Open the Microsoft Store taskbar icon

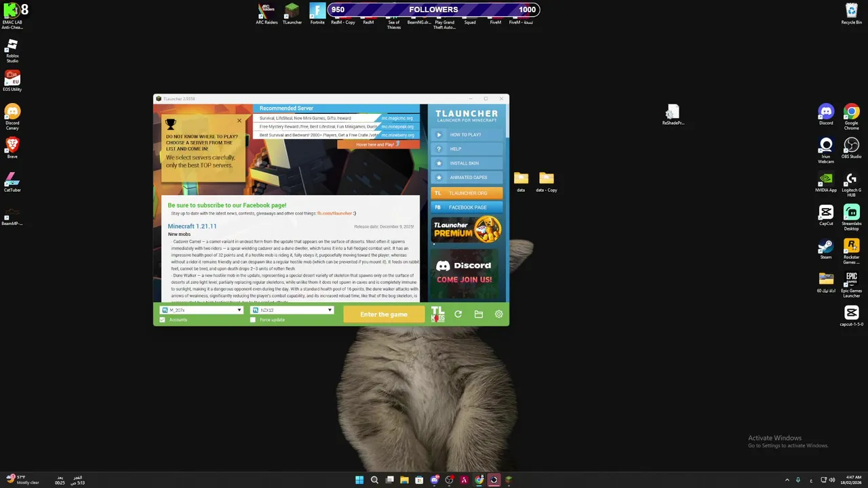pyautogui.click(x=419, y=480)
